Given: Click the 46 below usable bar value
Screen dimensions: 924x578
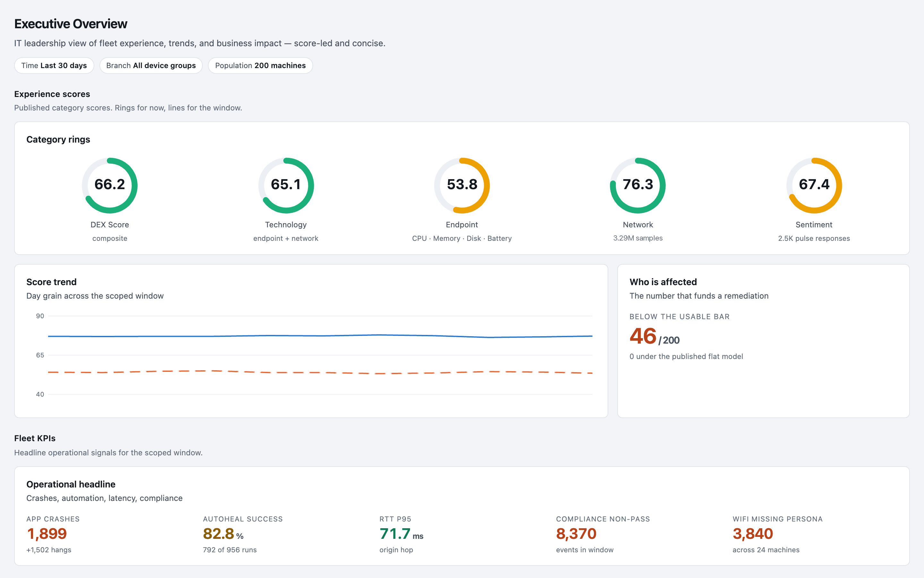Looking at the screenshot, I should point(643,336).
